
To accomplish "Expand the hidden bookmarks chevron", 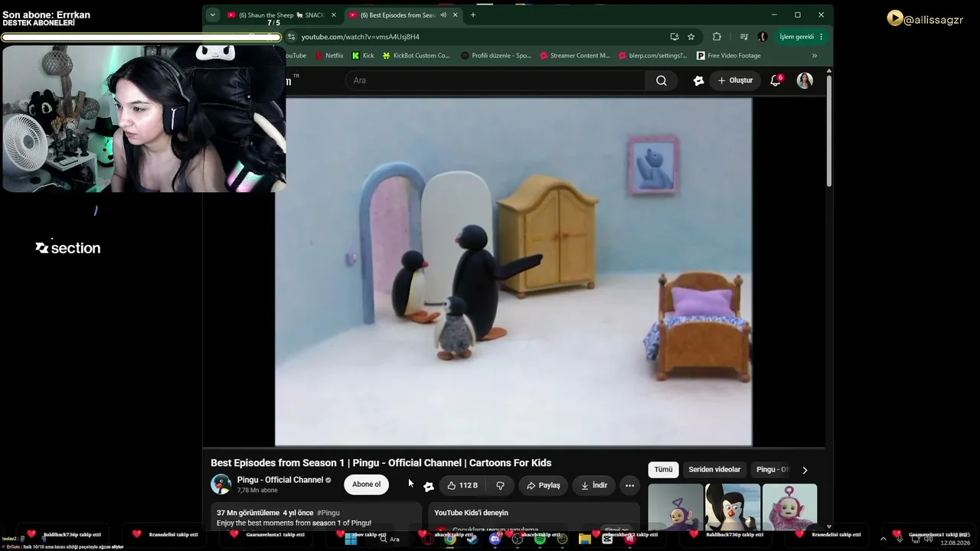I will [x=815, y=56].
